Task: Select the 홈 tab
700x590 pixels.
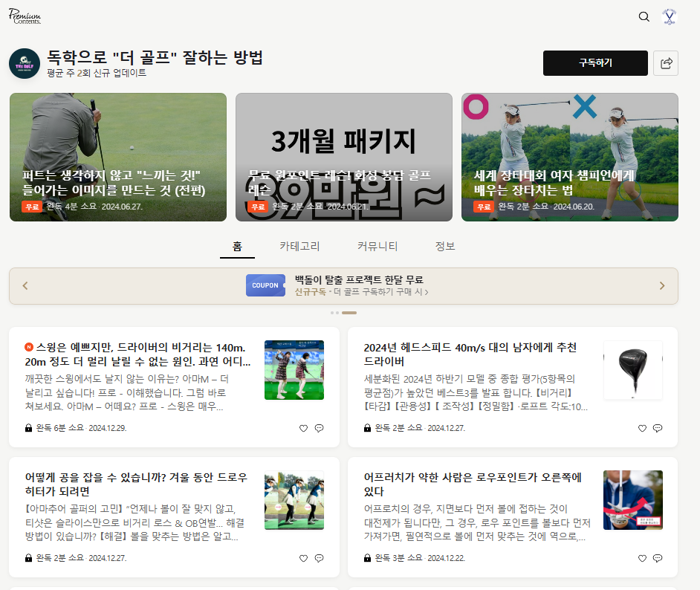Action: [237, 247]
